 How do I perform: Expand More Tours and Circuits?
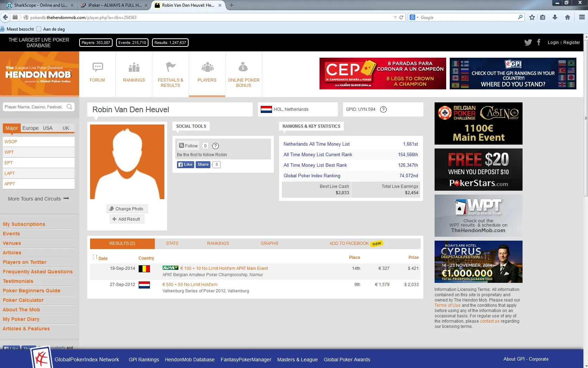[39, 199]
